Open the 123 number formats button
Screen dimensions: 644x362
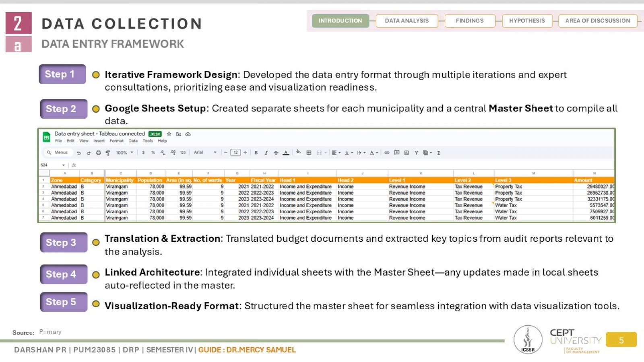183,152
